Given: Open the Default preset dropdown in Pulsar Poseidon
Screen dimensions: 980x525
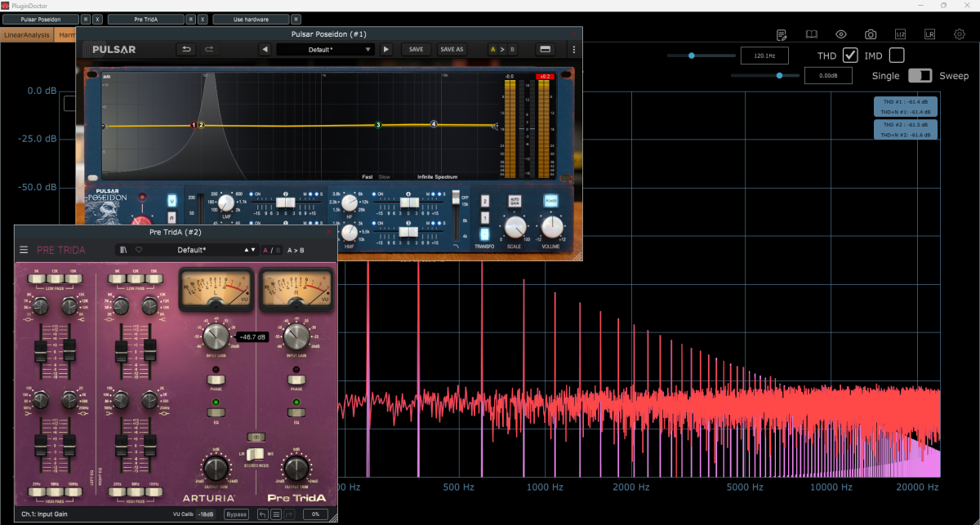Looking at the screenshot, I should (x=325, y=49).
